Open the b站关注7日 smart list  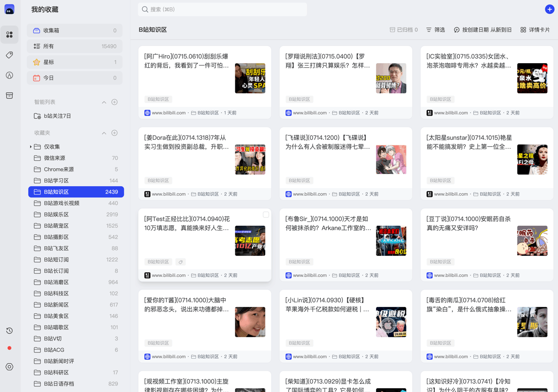[x=75, y=116]
